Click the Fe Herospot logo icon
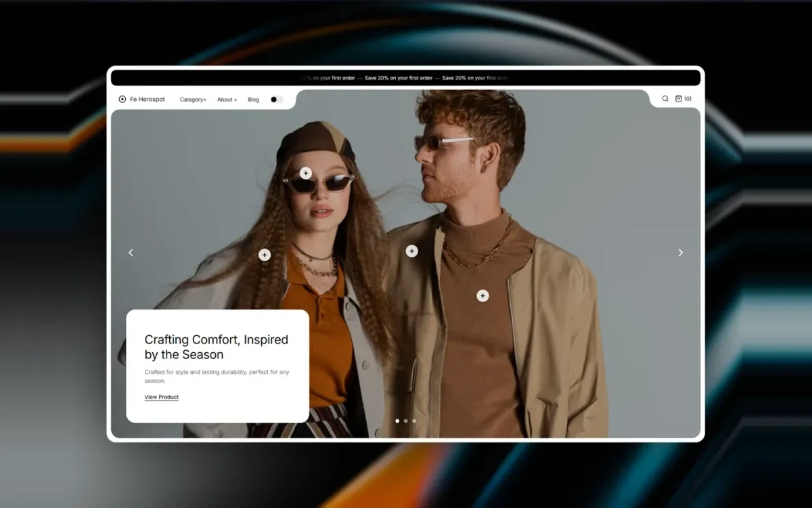Viewport: 812px width, 508px height. tap(122, 99)
